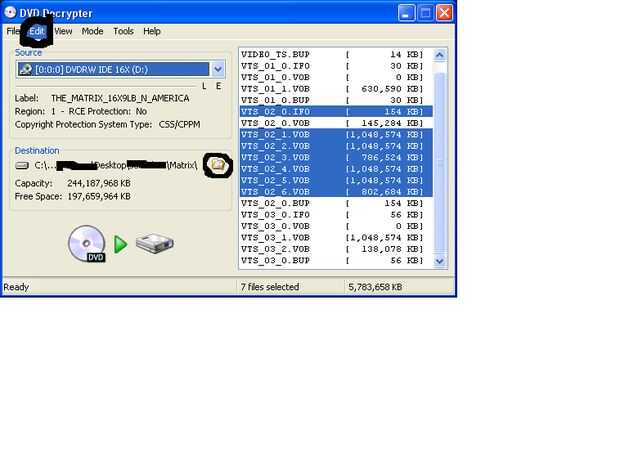Click the Free Space value 197,659,964 KB
The image size is (620, 466).
point(99,196)
